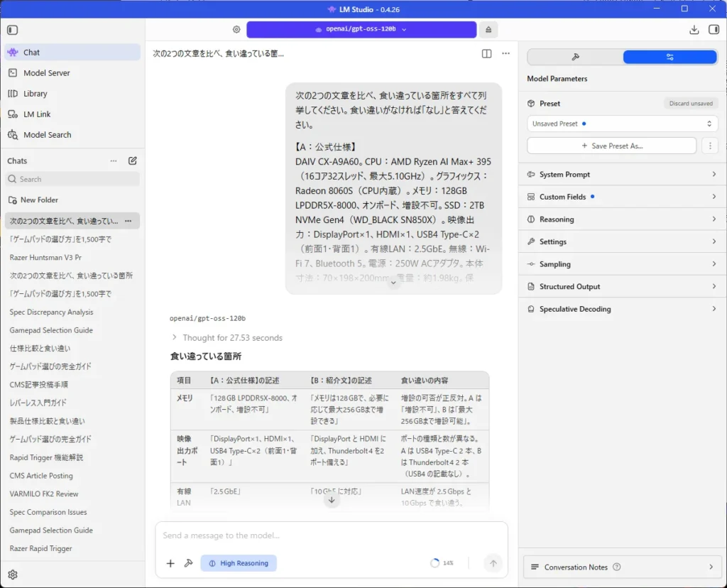Screen dimensions: 727x588
Task: Toggle the right sidebar panel icon
Action: click(x=714, y=30)
